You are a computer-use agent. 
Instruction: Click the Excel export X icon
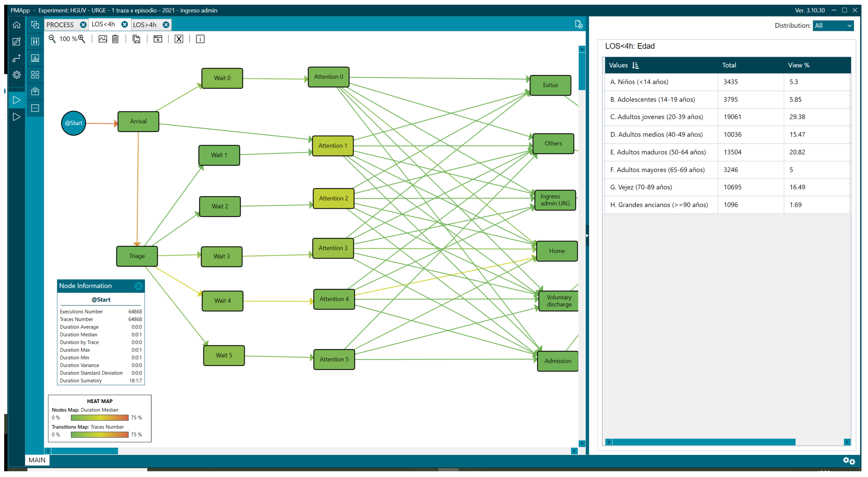tap(179, 39)
